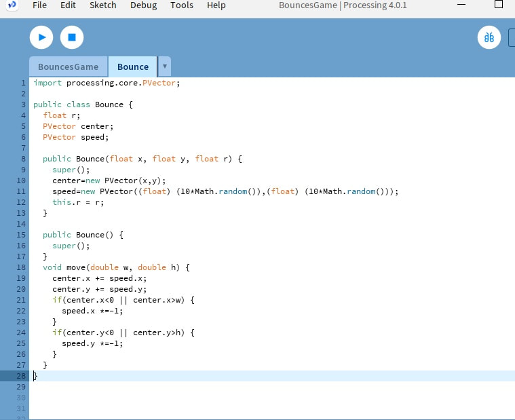Open the Debug menu
This screenshot has height=420, width=515.
coord(144,5)
